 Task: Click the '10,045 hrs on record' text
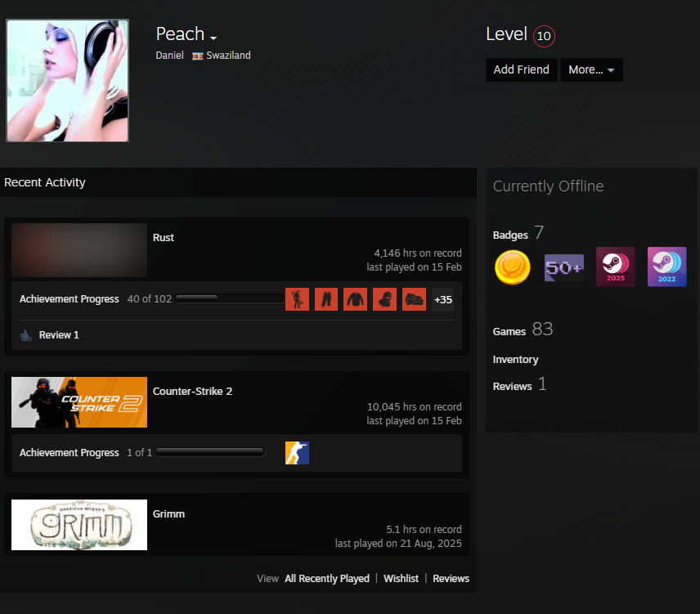415,407
